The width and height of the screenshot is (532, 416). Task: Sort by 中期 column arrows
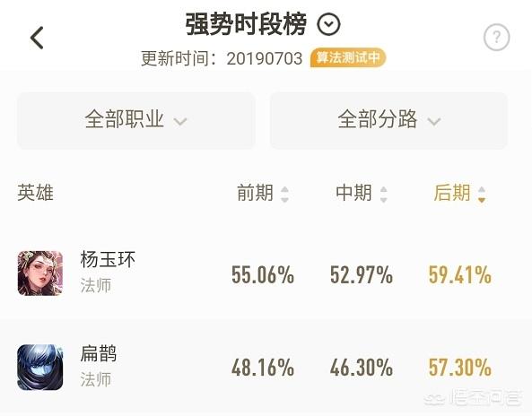coord(383,195)
